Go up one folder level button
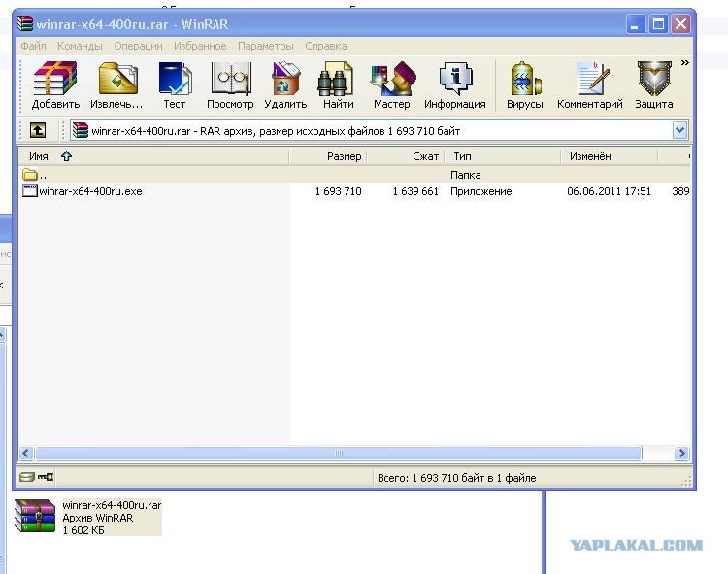 (x=38, y=130)
